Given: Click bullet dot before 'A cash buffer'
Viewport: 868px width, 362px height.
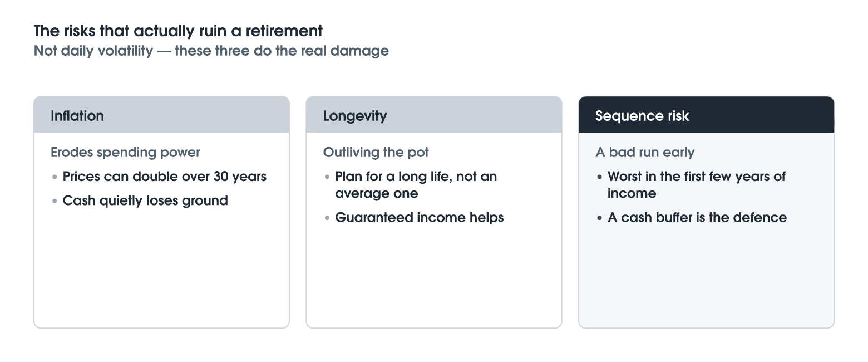Looking at the screenshot, I should click(x=600, y=218).
